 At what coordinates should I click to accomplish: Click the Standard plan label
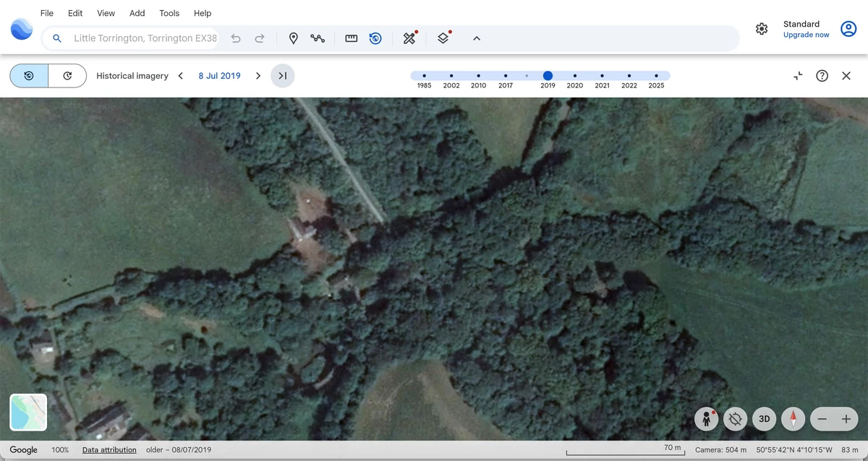[801, 24]
